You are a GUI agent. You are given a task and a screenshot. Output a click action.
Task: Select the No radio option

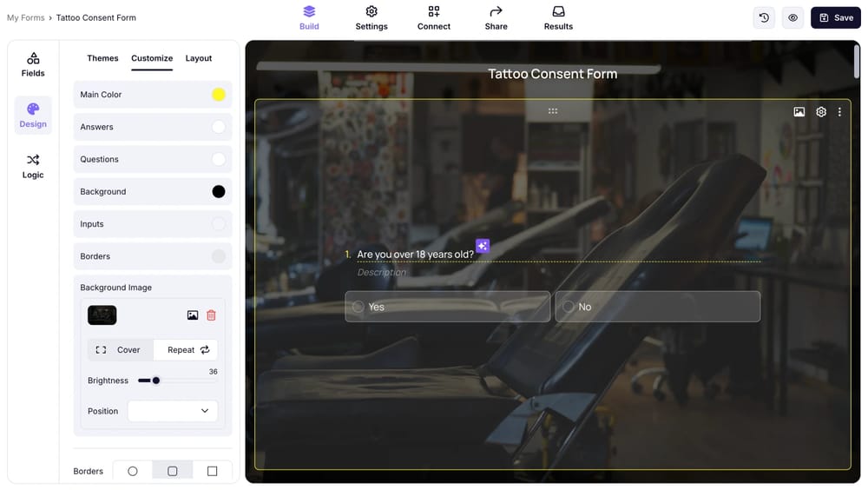click(x=569, y=307)
